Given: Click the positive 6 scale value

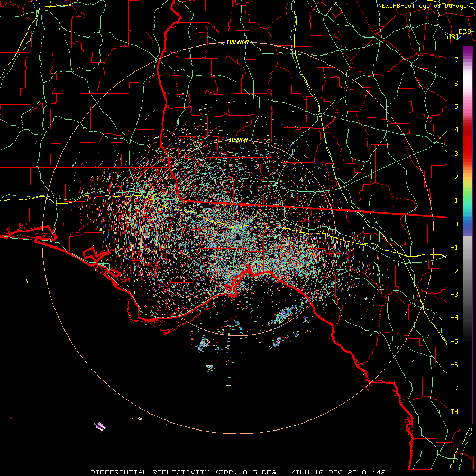Looking at the screenshot, I should [x=456, y=83].
